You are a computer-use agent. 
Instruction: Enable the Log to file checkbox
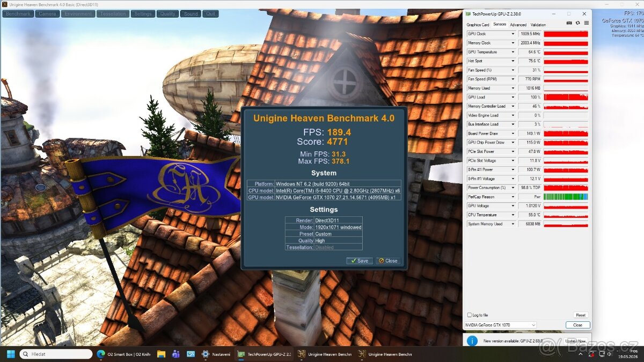469,315
